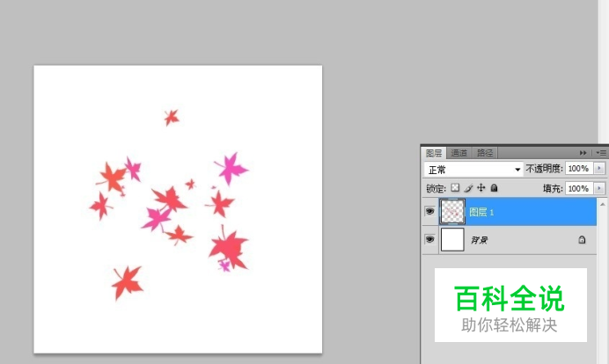Click the layers list scroll up arrow
This screenshot has width=609, height=364.
point(602,204)
